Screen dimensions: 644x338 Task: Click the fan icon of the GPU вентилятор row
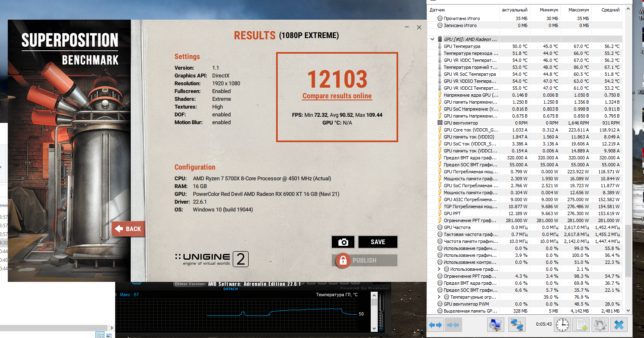(440, 123)
